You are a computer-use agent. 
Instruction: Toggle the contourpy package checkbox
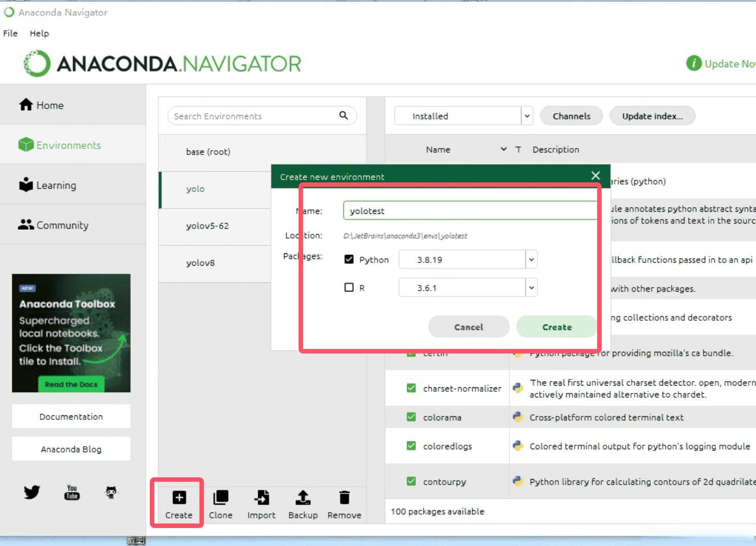tap(411, 481)
